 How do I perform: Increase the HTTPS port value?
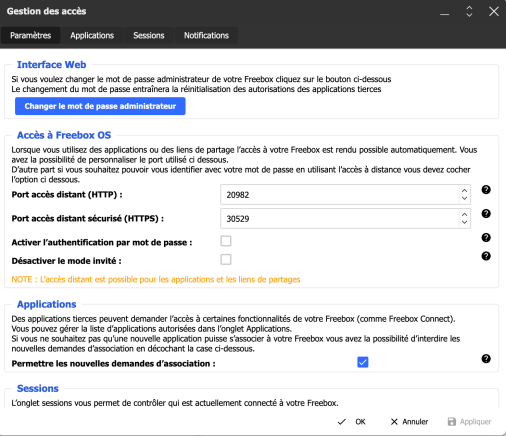pyautogui.click(x=464, y=215)
